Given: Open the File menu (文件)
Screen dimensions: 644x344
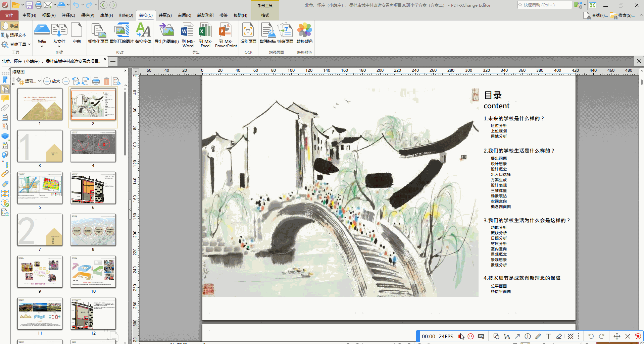Looking at the screenshot, I should tap(9, 15).
